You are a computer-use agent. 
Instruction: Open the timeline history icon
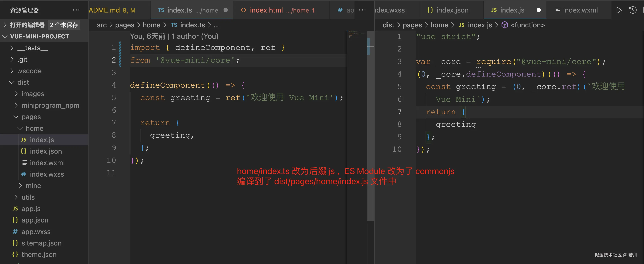pyautogui.click(x=633, y=10)
